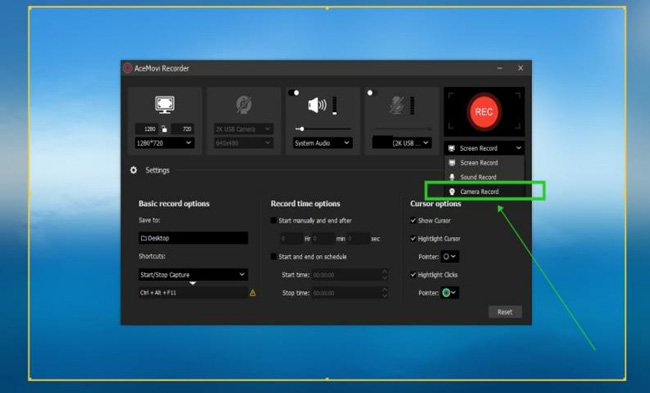Open the System Audio dropdown
Viewport: 650px width, 393px height.
323,143
